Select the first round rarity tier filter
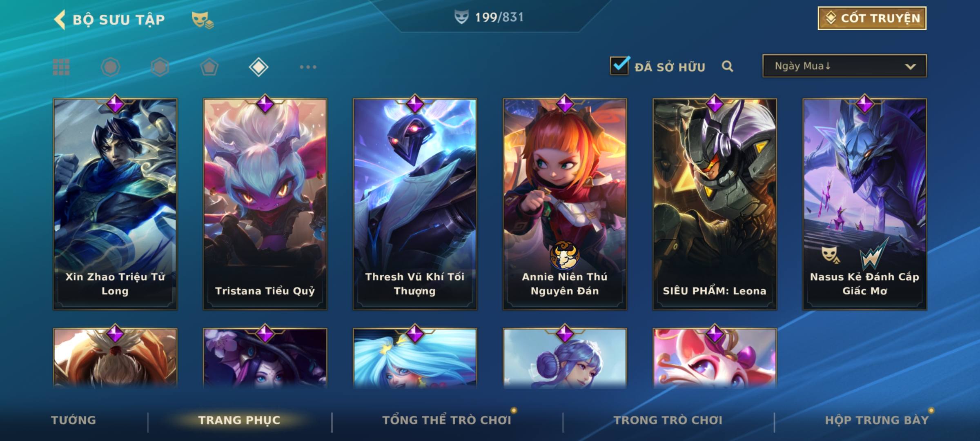This screenshot has height=441, width=980. [111, 67]
